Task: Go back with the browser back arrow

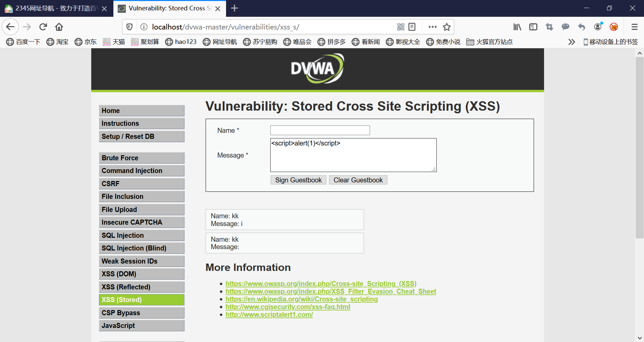Action: [x=10, y=27]
